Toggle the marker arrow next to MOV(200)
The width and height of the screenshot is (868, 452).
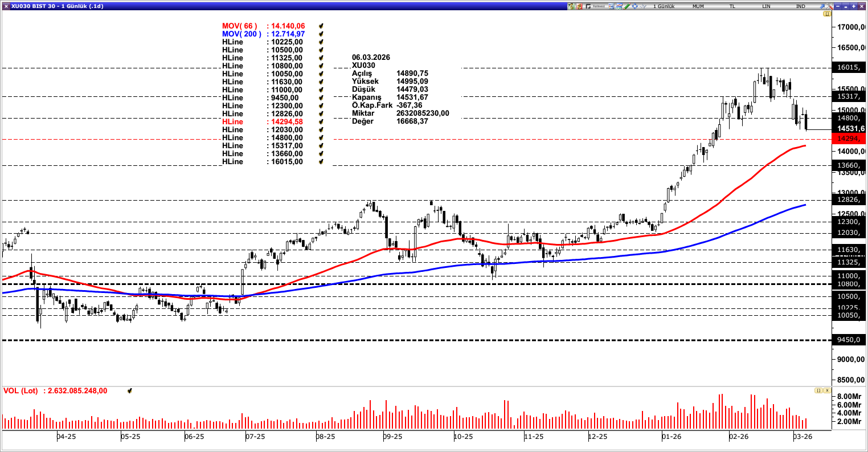click(x=320, y=34)
